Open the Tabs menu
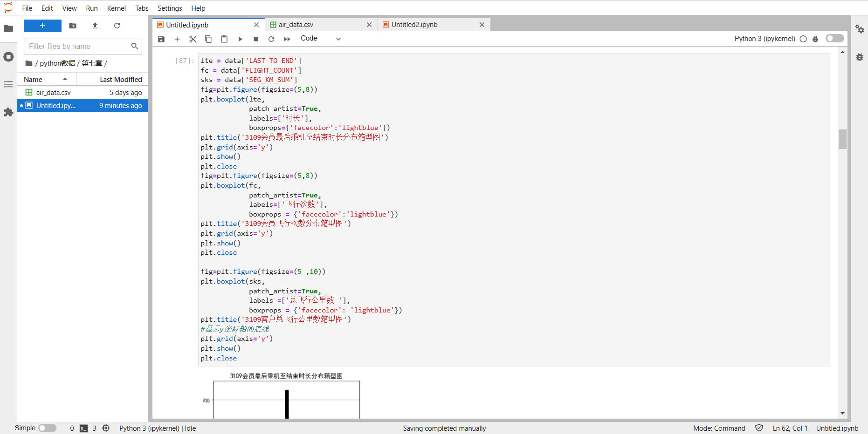Image resolution: width=868 pixels, height=434 pixels. [x=142, y=8]
